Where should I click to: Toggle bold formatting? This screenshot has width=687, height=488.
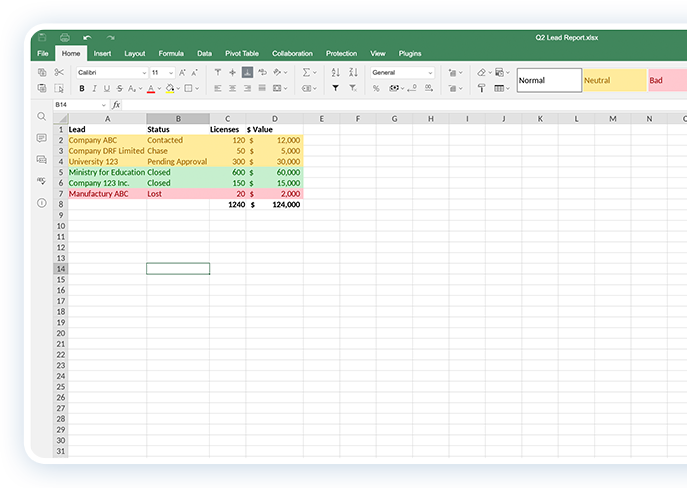(x=82, y=88)
